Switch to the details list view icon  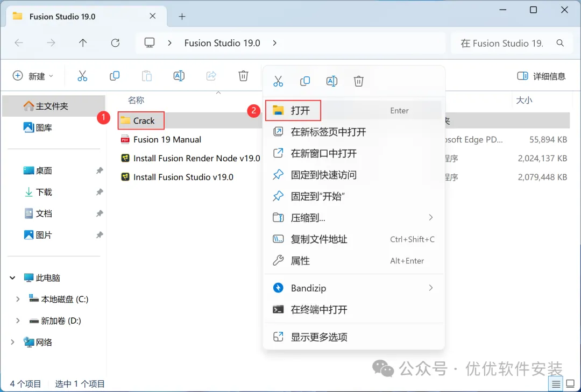pyautogui.click(x=556, y=384)
